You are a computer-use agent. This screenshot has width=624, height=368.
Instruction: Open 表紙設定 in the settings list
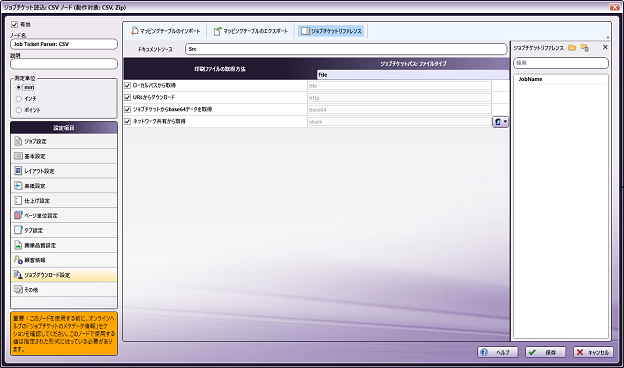(x=64, y=186)
